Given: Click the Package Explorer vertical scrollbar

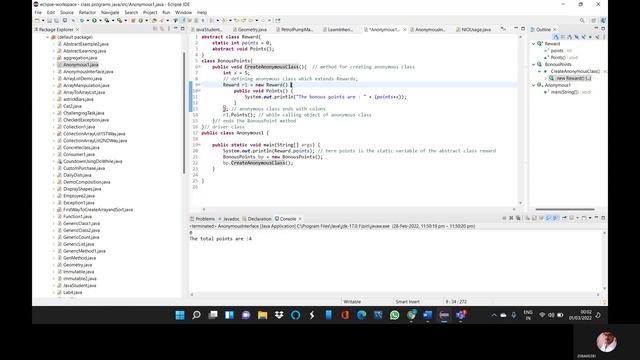Looking at the screenshot, I should pyautogui.click(x=184, y=113).
